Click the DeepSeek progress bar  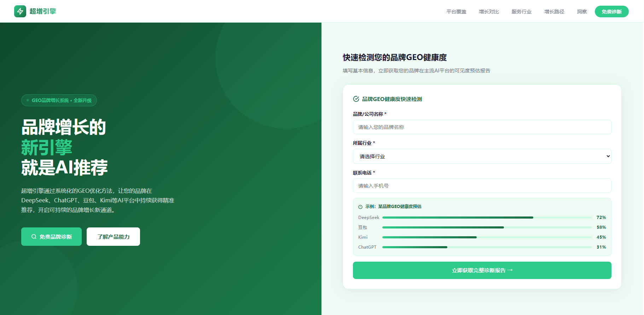[487, 218]
